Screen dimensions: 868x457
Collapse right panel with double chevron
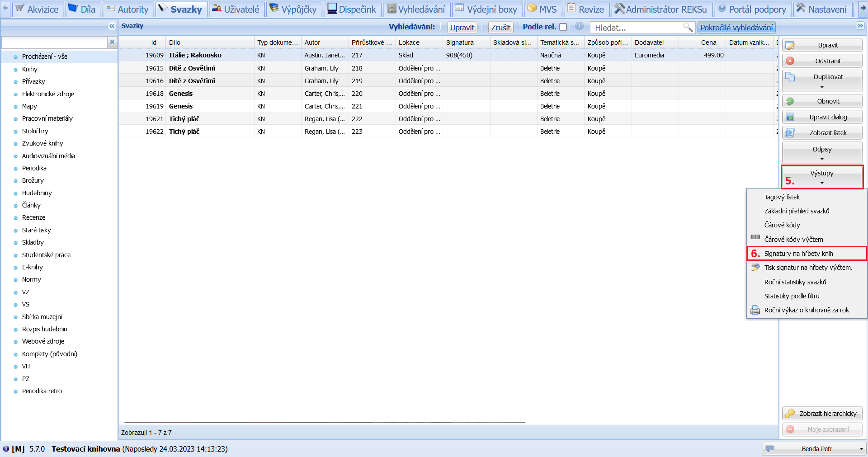pyautogui.click(x=860, y=26)
